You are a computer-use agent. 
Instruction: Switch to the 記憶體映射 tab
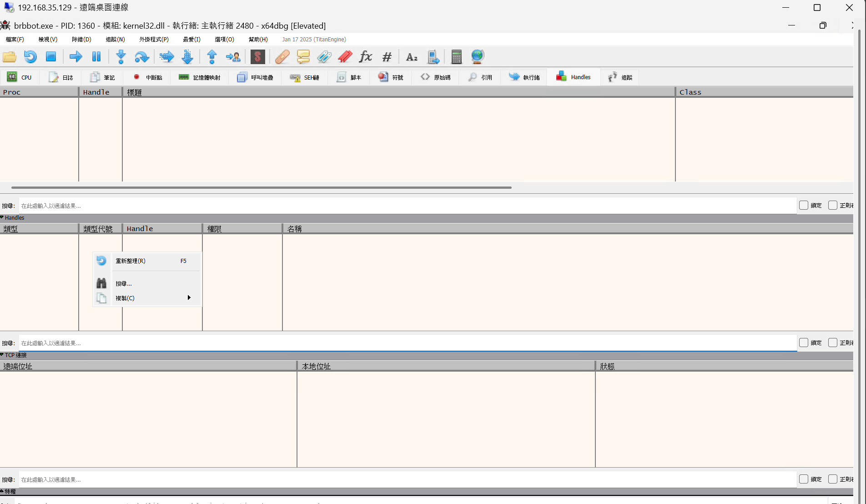coord(200,77)
